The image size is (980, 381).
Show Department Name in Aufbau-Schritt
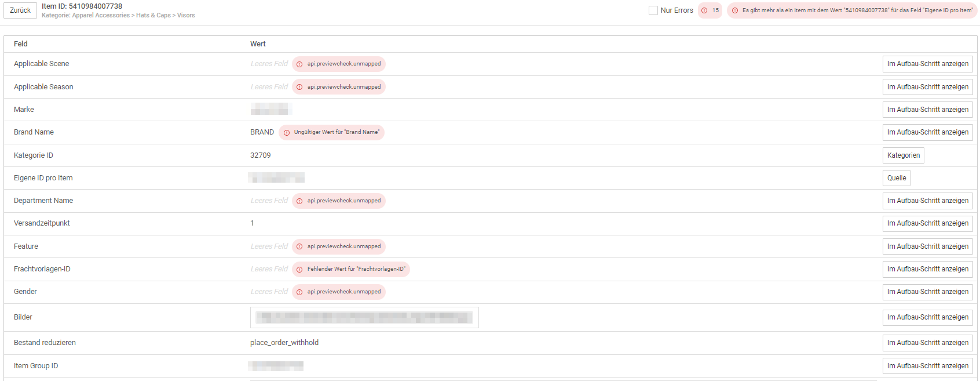tap(927, 201)
